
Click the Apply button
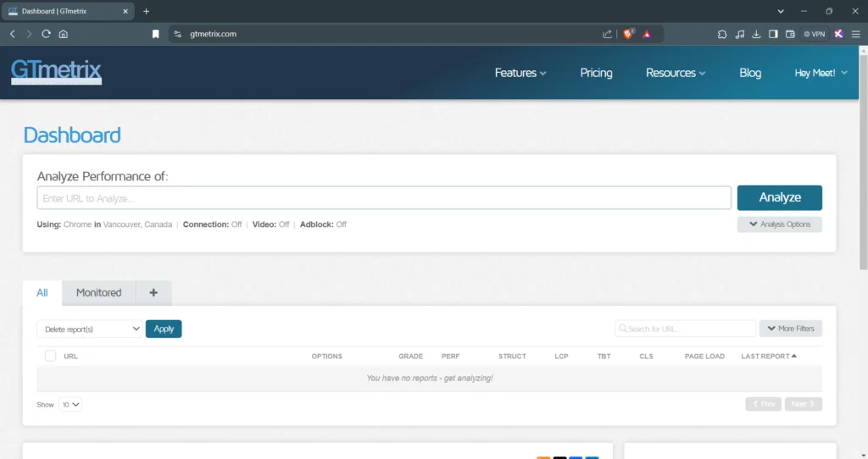[x=164, y=329]
